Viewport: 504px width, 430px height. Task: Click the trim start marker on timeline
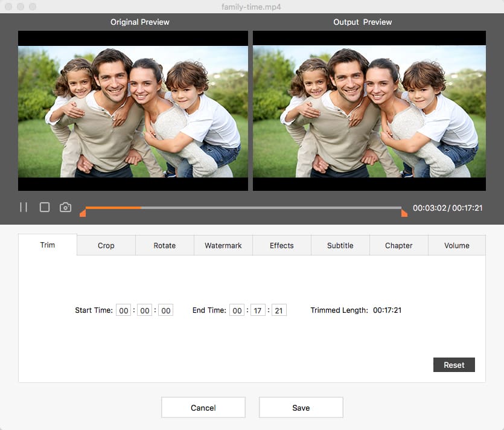83,213
